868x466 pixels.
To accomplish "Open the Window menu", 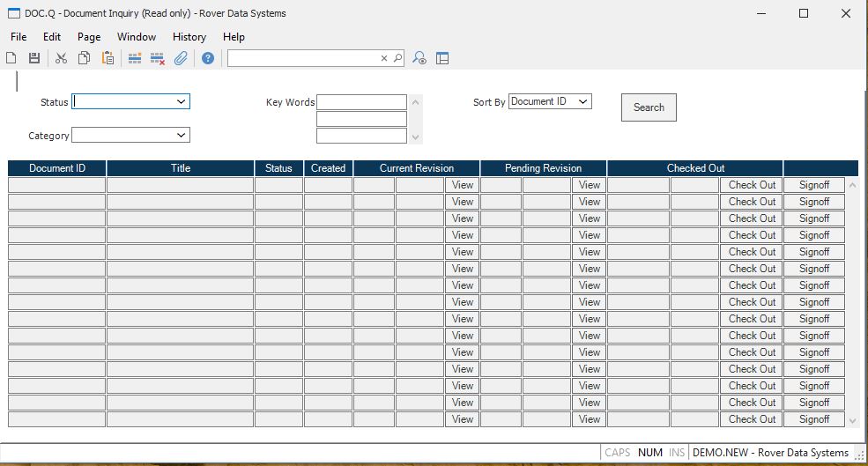I will [x=137, y=37].
